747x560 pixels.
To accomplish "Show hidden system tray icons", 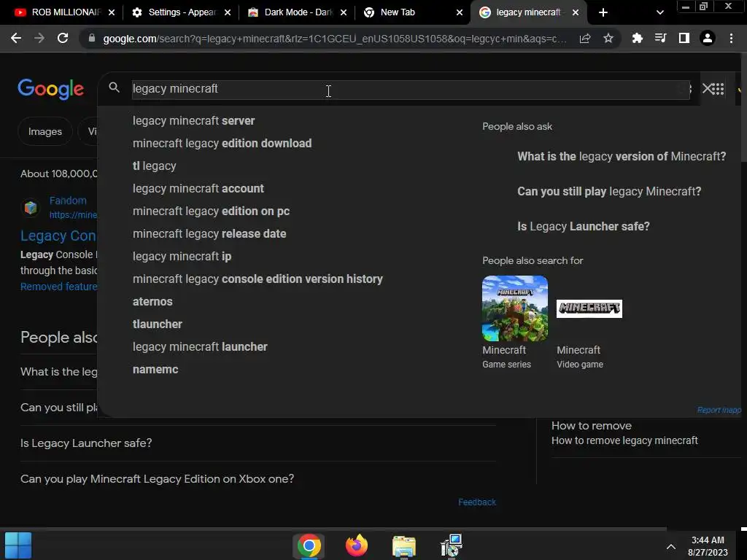I will (671, 547).
